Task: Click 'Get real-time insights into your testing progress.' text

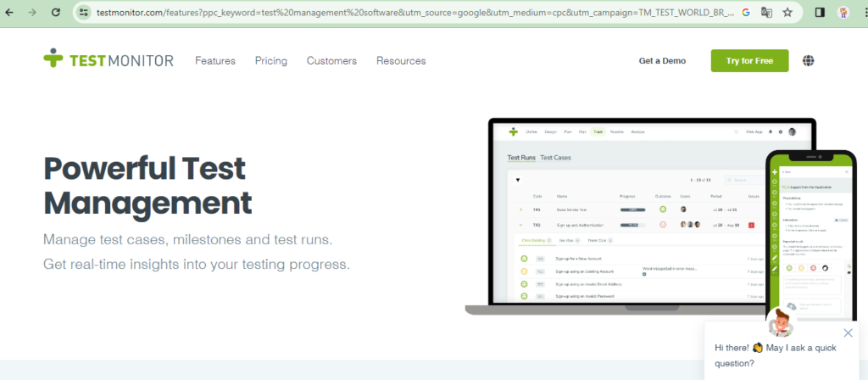Action: 197,264
